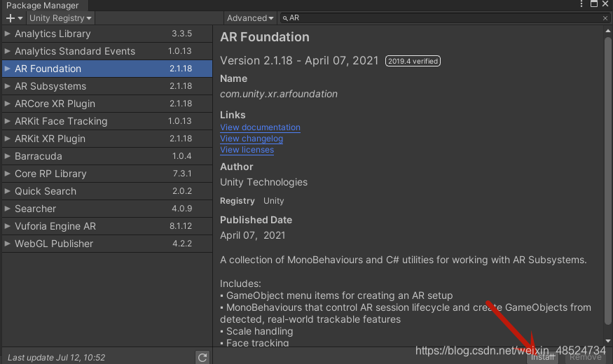Open the View changelog link
Image resolution: width=613 pixels, height=364 pixels.
[x=252, y=139]
